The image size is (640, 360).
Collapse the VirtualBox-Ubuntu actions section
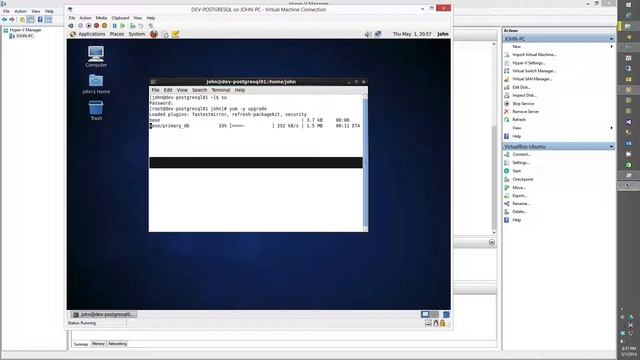(x=611, y=146)
